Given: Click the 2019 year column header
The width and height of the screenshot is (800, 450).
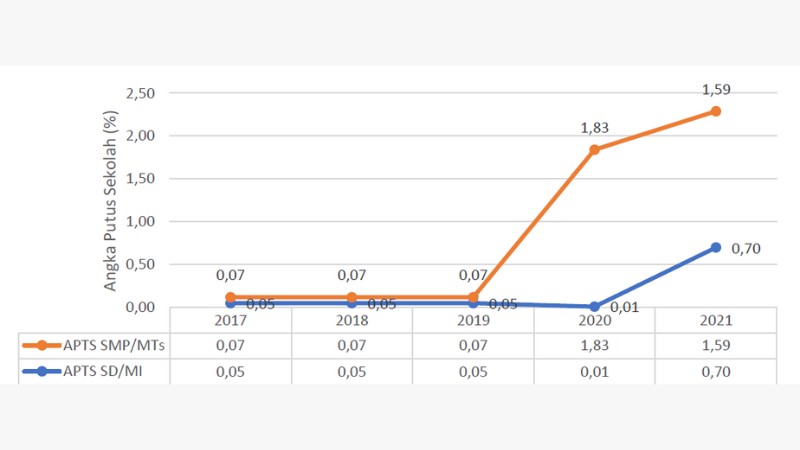Looking at the screenshot, I should tap(473, 320).
